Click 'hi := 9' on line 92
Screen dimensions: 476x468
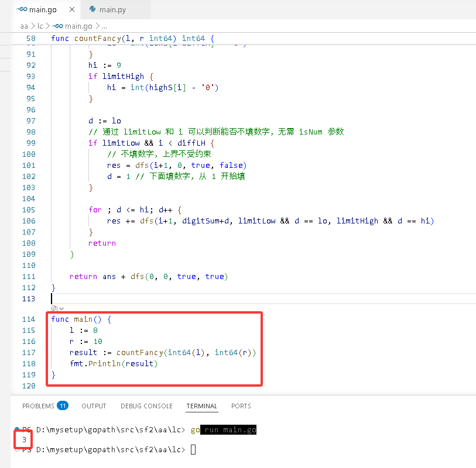point(105,65)
